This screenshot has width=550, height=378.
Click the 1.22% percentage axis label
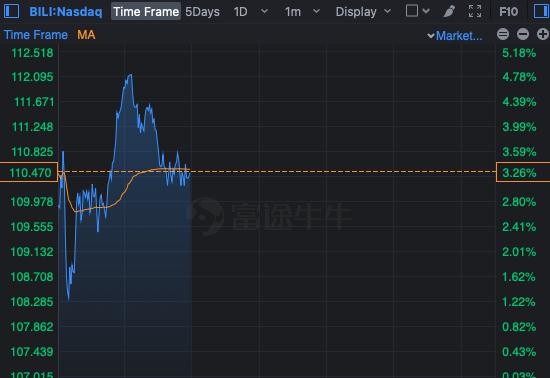(x=519, y=302)
